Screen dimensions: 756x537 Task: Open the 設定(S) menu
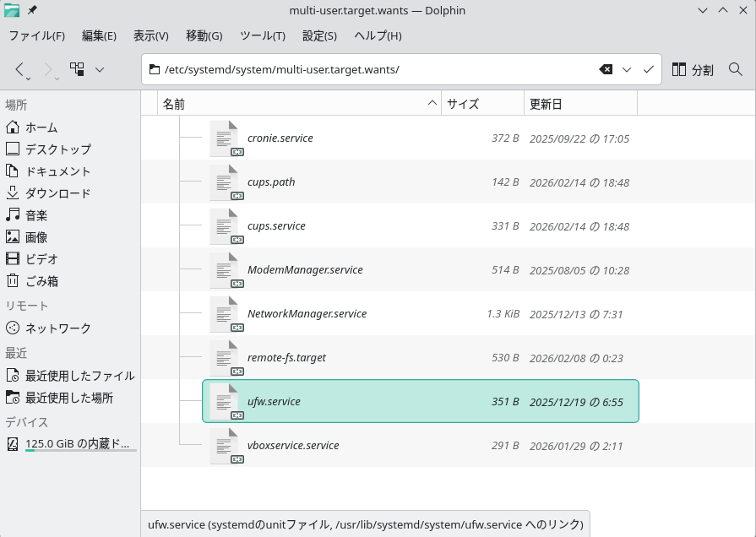(319, 35)
